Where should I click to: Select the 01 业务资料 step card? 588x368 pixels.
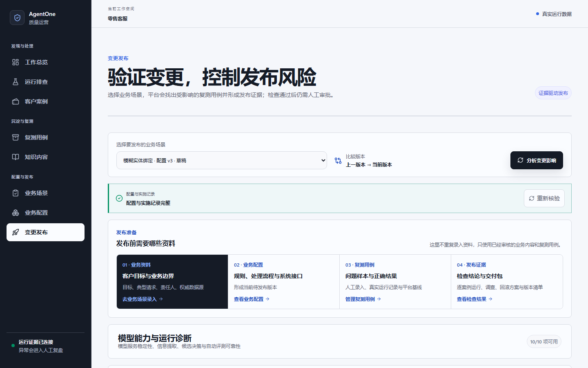coord(172,282)
